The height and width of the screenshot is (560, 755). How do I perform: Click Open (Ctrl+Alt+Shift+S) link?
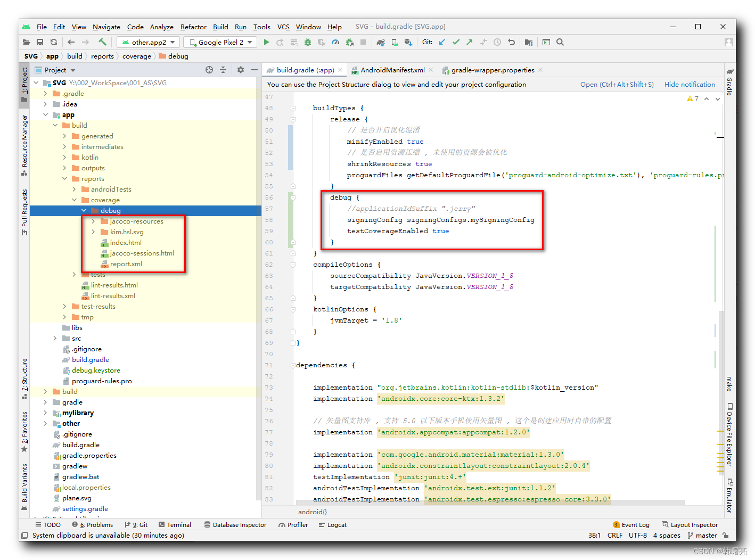[617, 85]
